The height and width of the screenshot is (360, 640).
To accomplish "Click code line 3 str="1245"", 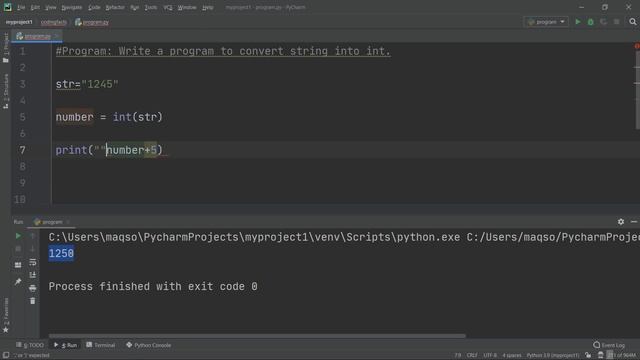I will 87,84.
